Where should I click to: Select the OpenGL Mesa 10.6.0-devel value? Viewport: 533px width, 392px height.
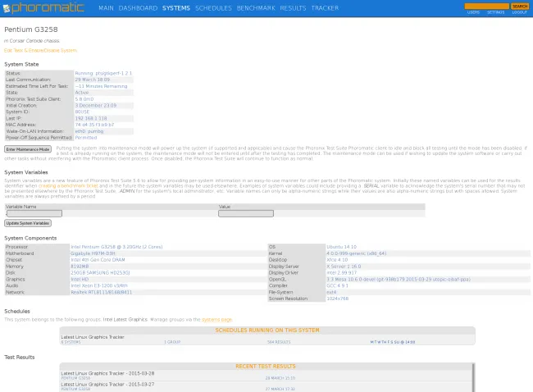[x=399, y=279]
